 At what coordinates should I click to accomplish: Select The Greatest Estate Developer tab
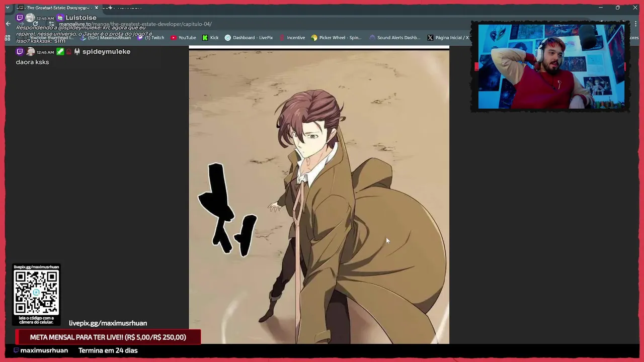pos(58,8)
